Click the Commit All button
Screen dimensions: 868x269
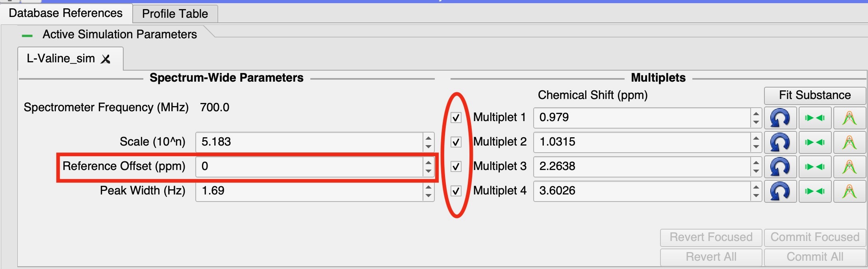815,257
